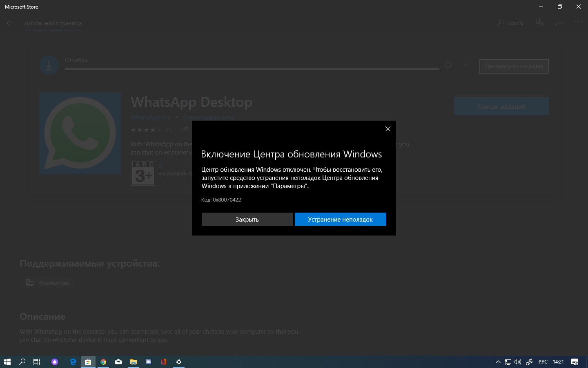Show hidden tray icons chevron

click(x=498, y=361)
